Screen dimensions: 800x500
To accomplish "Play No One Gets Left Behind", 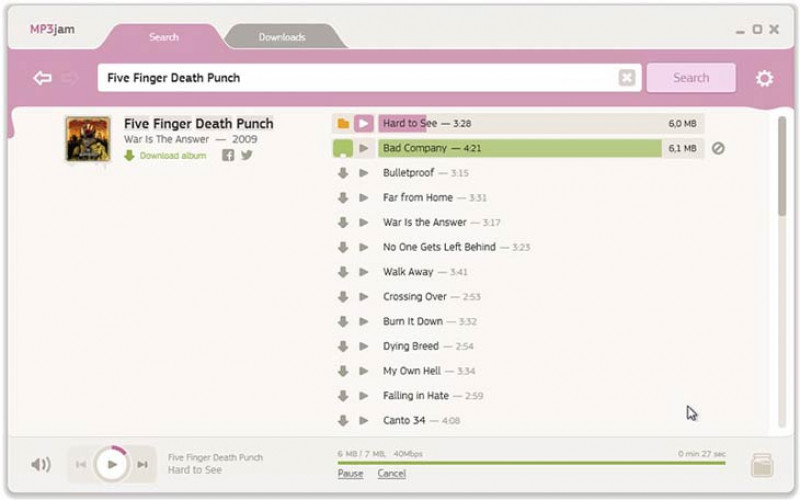I will click(364, 247).
